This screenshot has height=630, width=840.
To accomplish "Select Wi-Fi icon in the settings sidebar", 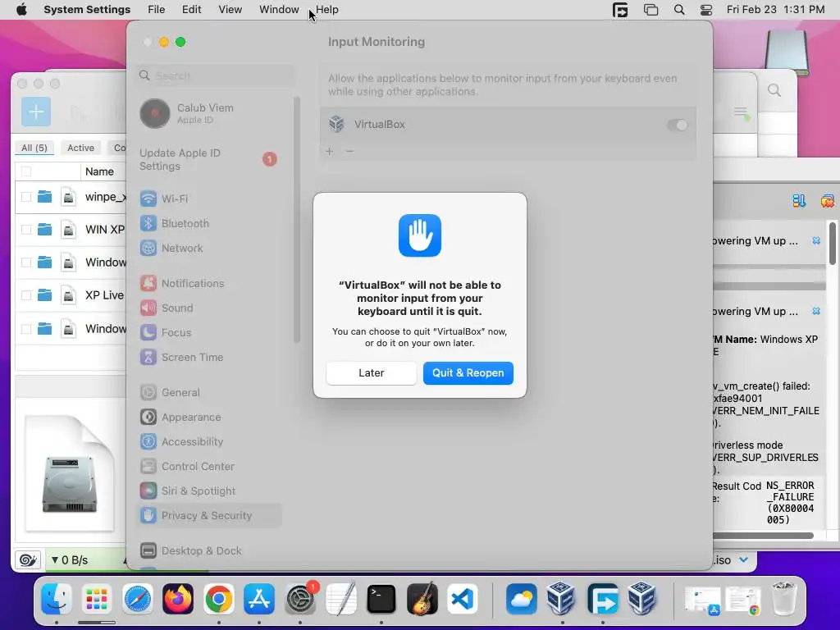I will click(x=148, y=199).
